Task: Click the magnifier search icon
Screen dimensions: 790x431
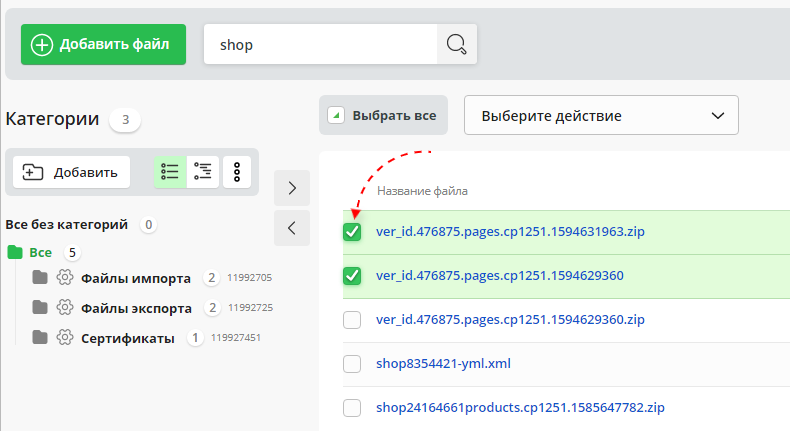Action: [x=457, y=45]
